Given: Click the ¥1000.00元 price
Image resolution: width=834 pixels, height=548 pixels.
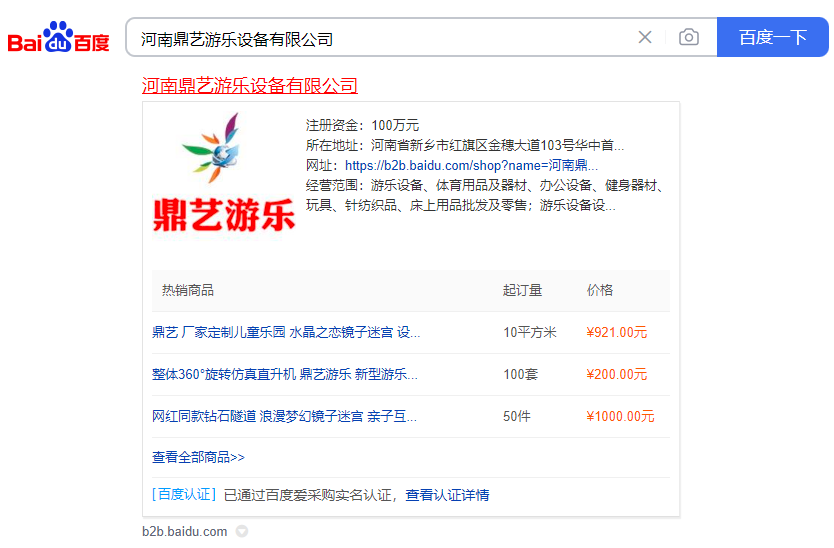Looking at the screenshot, I should [x=620, y=416].
